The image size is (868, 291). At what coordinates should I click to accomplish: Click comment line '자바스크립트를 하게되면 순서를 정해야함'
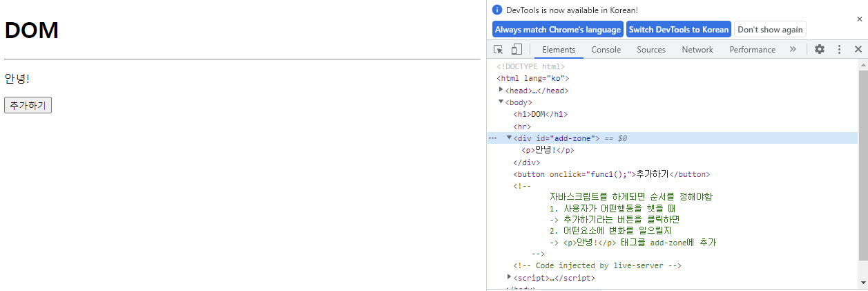coord(630,196)
